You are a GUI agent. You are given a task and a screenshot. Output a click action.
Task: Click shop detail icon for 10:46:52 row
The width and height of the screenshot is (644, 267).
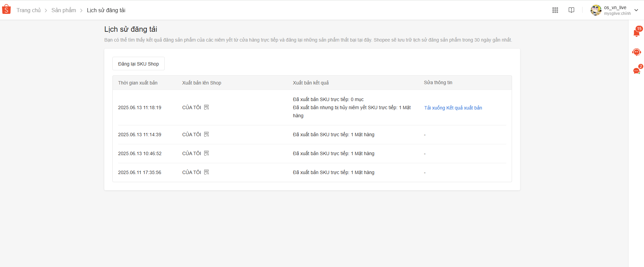click(207, 153)
